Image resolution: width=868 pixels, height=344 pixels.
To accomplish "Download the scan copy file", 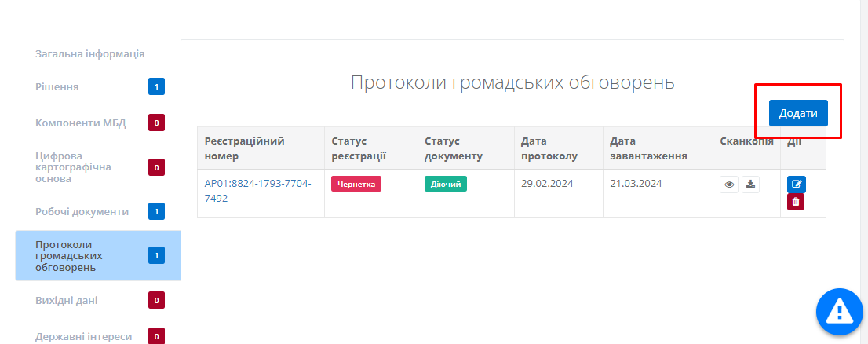I will click(x=750, y=185).
